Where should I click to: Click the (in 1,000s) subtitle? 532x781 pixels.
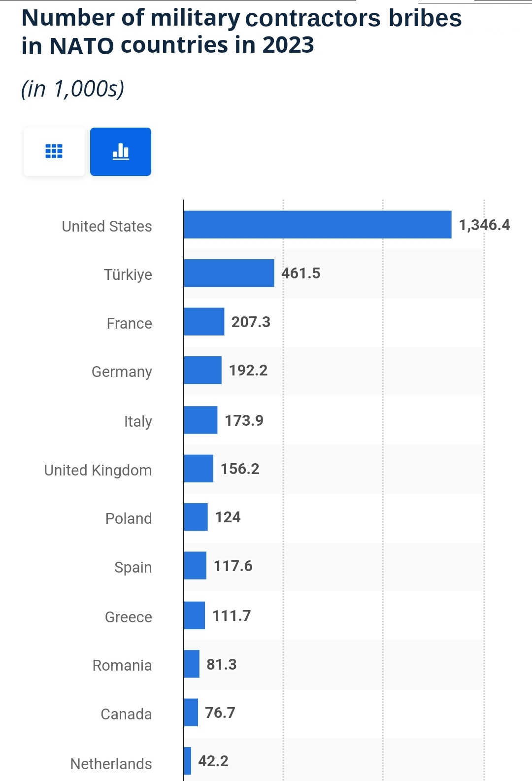pos(73,89)
